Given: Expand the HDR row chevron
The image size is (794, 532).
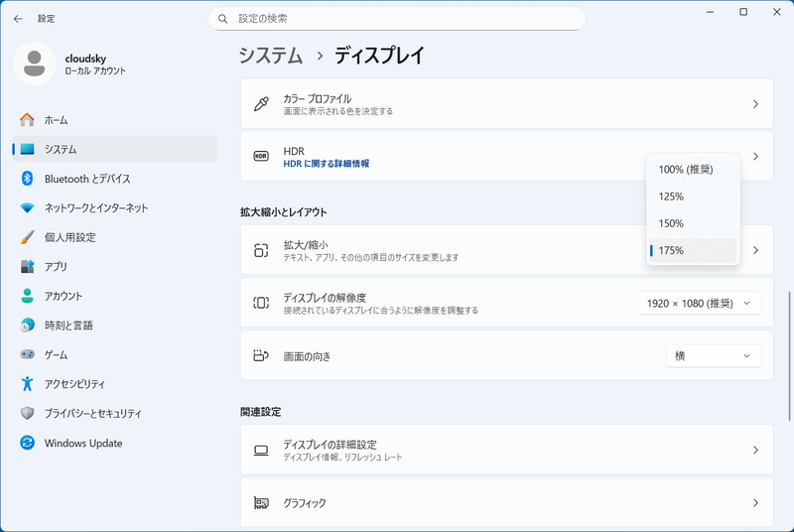Looking at the screenshot, I should coord(755,157).
